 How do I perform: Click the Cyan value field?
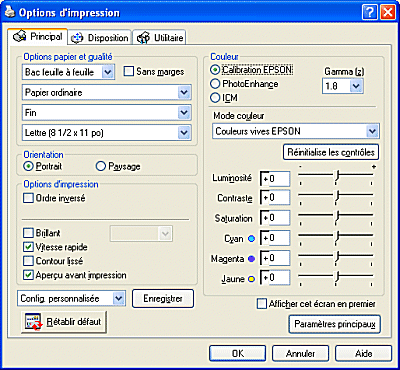pyautogui.click(x=275, y=238)
